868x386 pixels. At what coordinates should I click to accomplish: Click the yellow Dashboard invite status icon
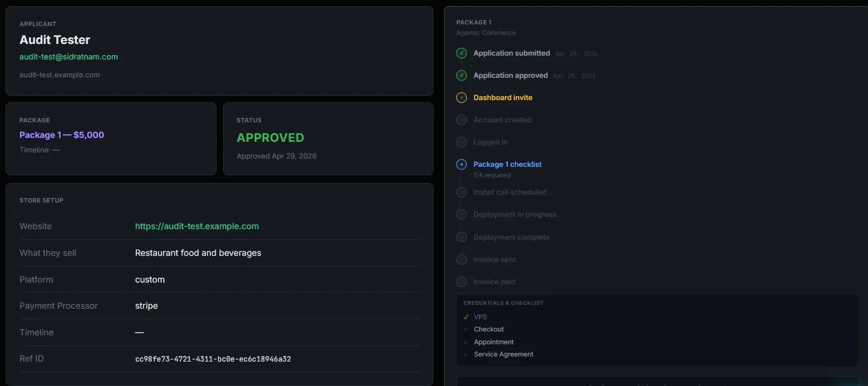tap(461, 98)
